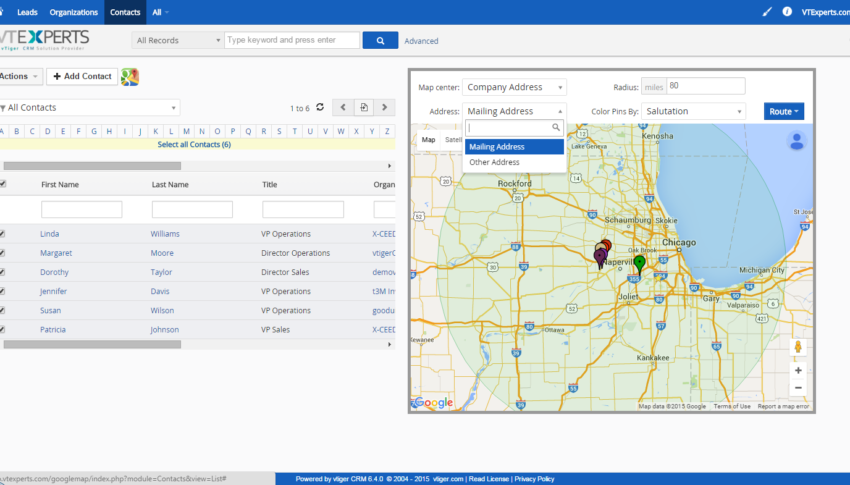
Task: Open last name Johnson link
Action: [165, 329]
